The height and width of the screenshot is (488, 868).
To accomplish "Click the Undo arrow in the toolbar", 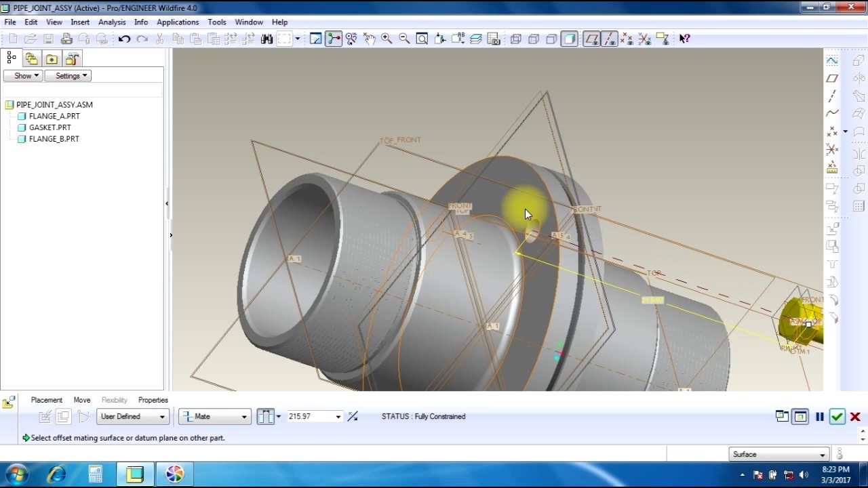I will [124, 39].
